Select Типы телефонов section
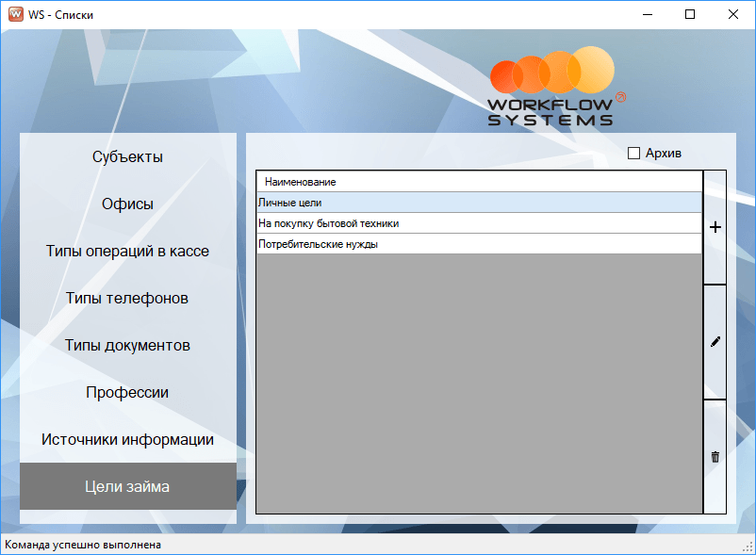756x555 pixels. pyautogui.click(x=128, y=298)
